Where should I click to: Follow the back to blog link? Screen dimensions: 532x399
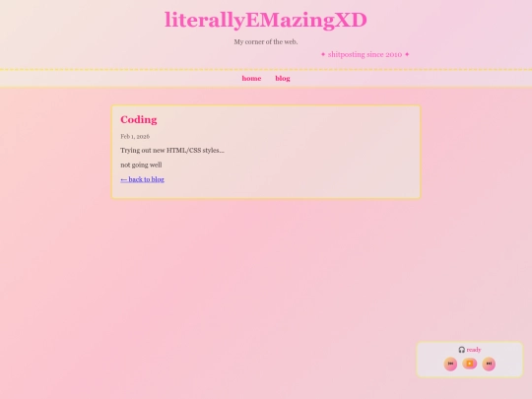(x=142, y=179)
